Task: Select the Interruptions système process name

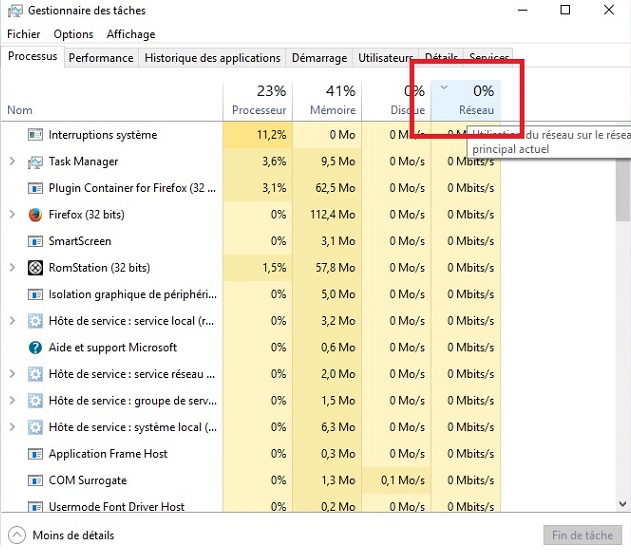Action: click(x=103, y=135)
